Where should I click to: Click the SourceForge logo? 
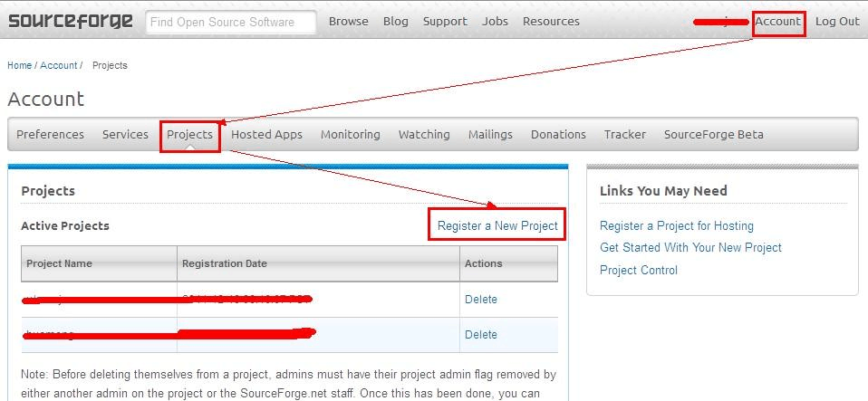pos(71,21)
